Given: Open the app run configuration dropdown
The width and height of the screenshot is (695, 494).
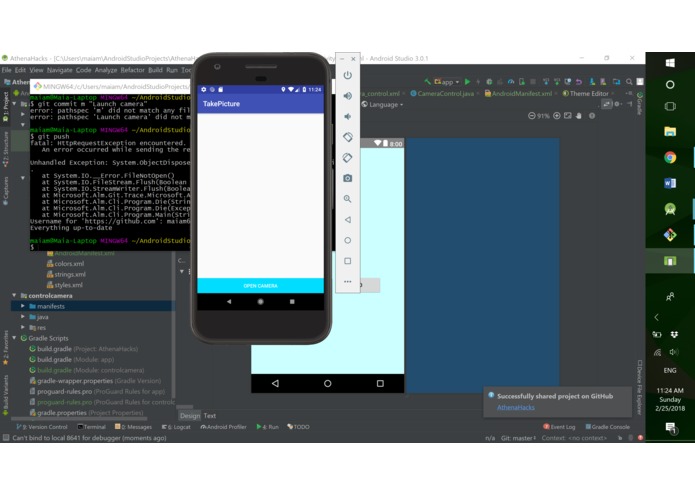Looking at the screenshot, I should point(447,82).
